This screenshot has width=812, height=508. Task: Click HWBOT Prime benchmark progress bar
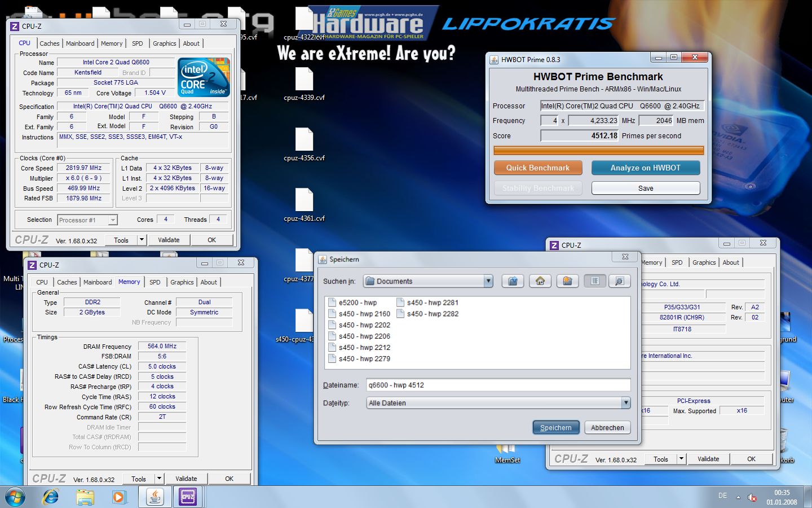[x=599, y=150]
